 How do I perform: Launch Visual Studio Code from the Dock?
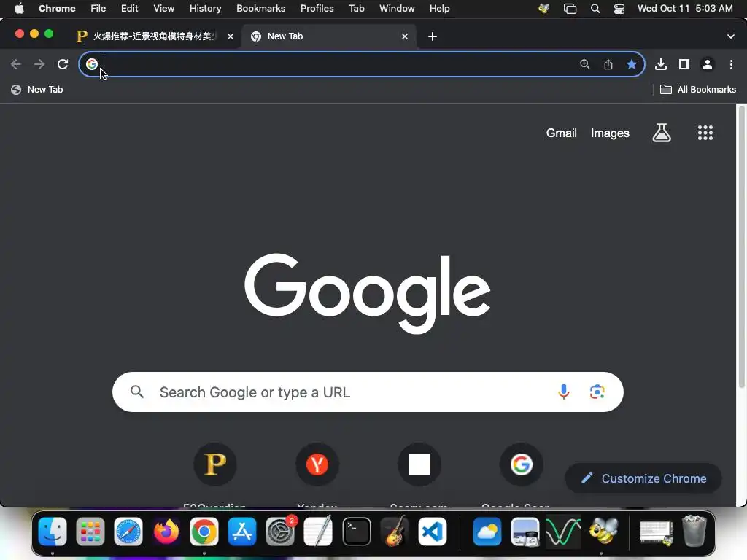[433, 532]
